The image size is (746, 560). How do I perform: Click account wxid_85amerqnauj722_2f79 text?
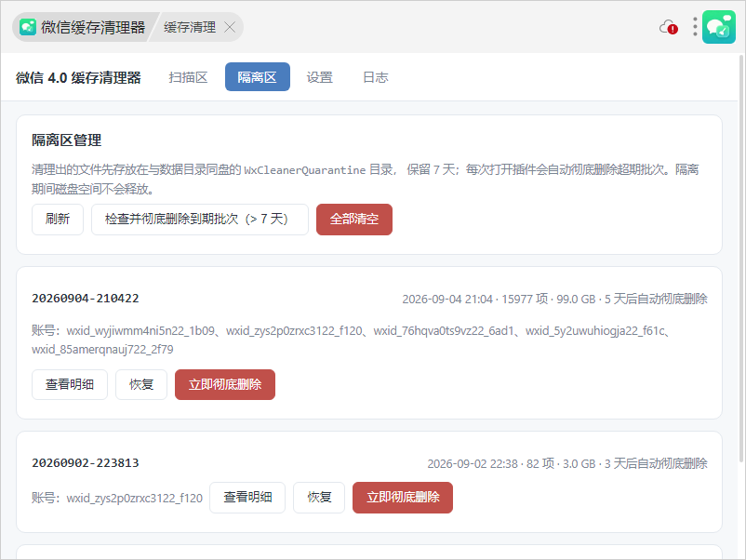click(102, 350)
